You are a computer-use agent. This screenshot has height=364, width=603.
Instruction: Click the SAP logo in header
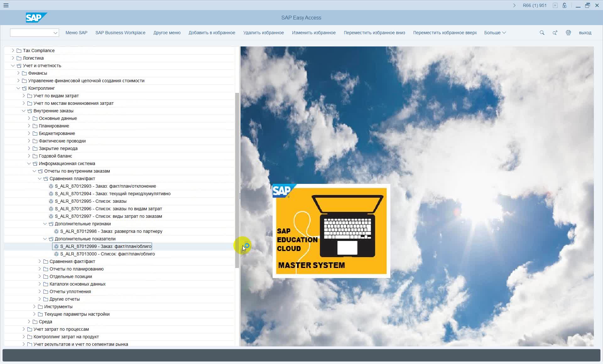click(x=36, y=18)
